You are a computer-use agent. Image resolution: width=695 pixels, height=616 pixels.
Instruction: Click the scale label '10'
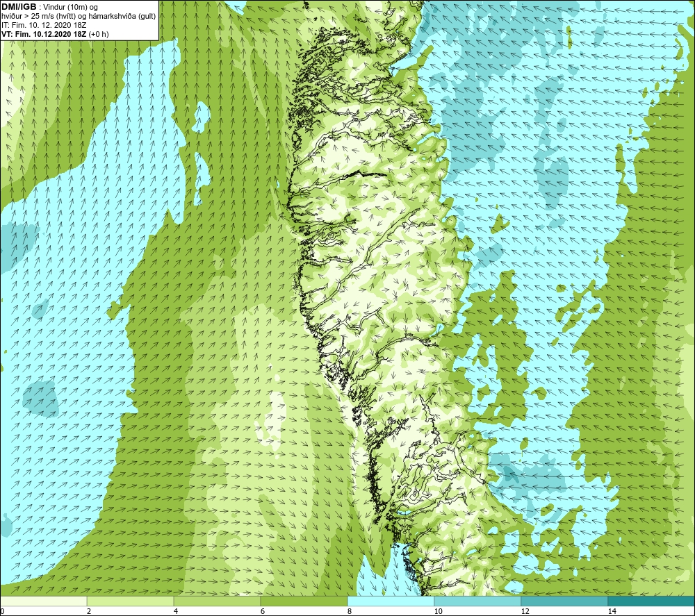tap(438, 611)
